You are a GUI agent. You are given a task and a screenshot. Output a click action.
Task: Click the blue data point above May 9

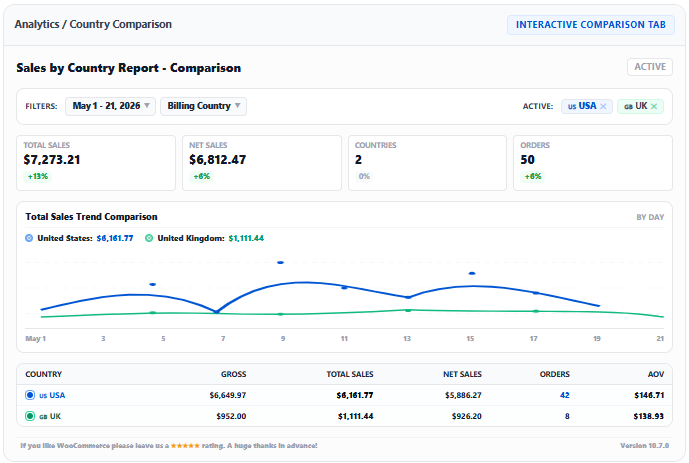click(280, 263)
